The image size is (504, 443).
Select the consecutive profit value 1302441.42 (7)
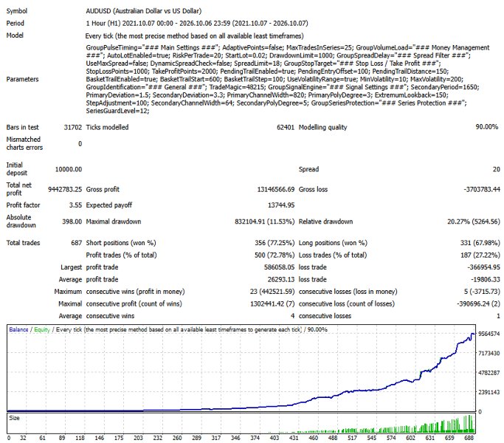(x=272, y=303)
